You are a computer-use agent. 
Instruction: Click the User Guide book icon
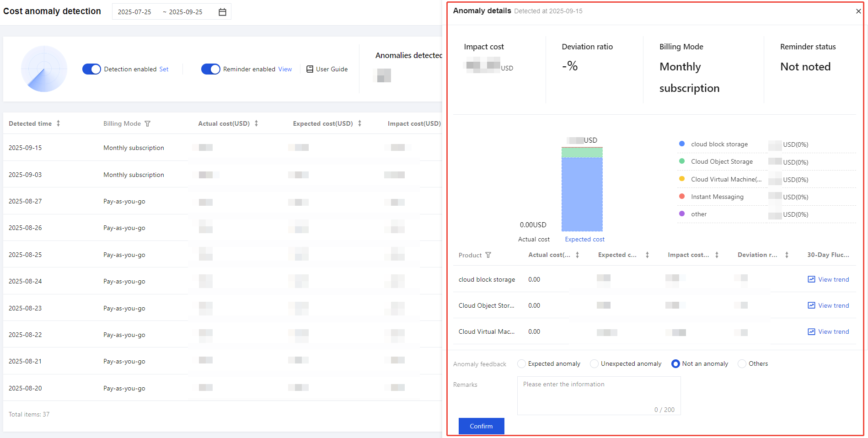tap(310, 69)
